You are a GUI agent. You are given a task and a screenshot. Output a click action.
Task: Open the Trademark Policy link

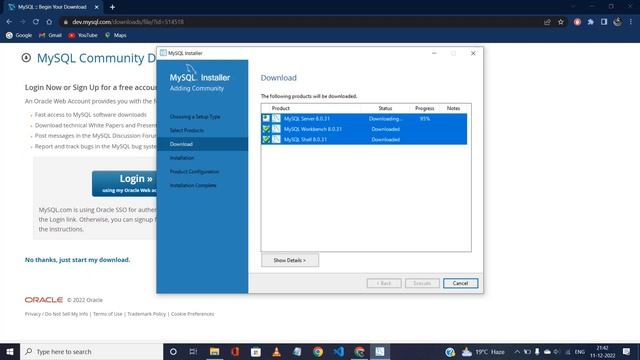point(147,314)
